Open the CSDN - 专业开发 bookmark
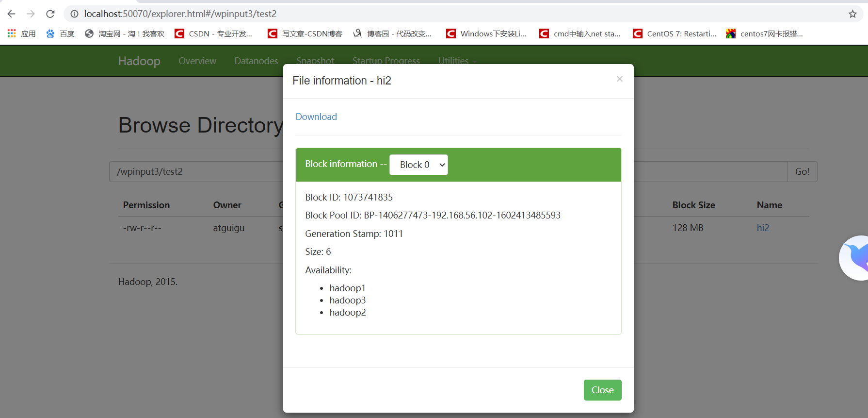868x418 pixels. click(214, 33)
